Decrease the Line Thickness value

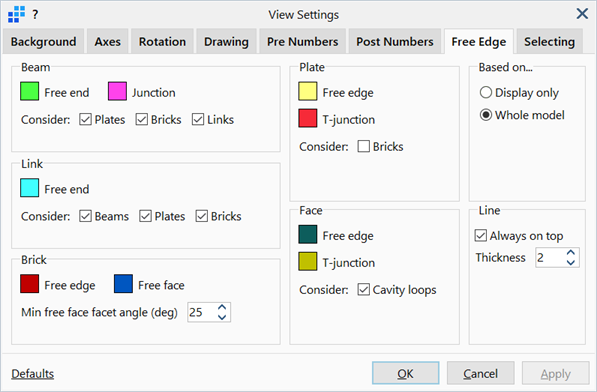[x=570, y=262]
